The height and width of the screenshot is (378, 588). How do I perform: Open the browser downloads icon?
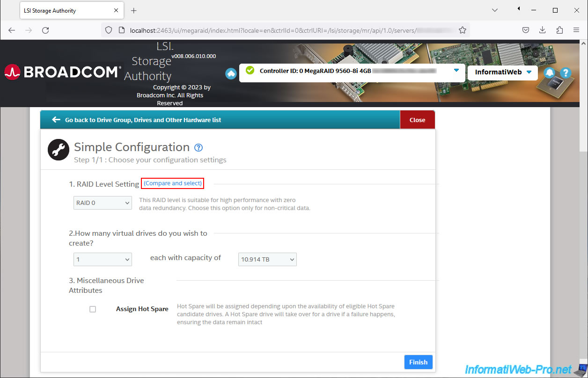(543, 30)
